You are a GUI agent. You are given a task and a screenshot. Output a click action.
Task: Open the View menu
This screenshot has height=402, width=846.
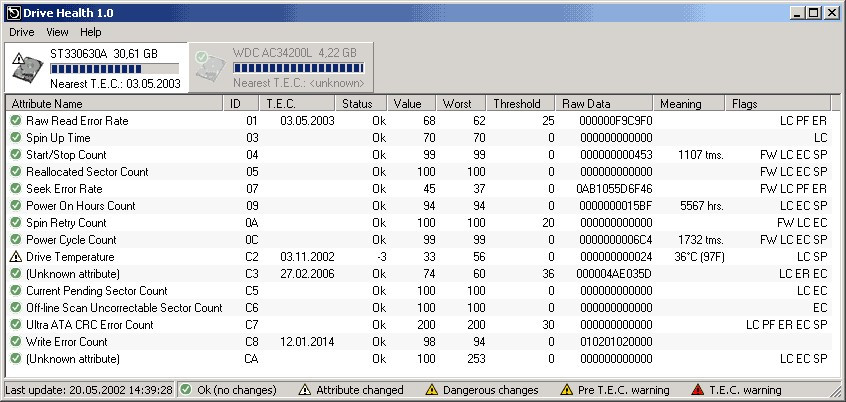click(57, 32)
